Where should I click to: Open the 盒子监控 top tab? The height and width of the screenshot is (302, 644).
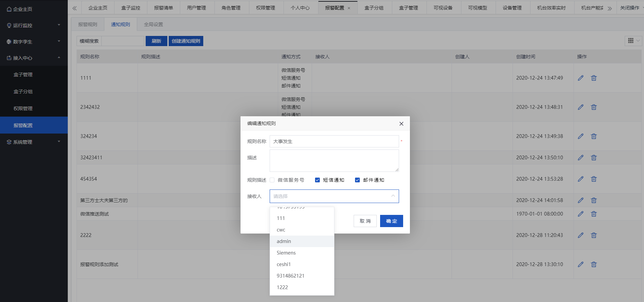point(131,8)
